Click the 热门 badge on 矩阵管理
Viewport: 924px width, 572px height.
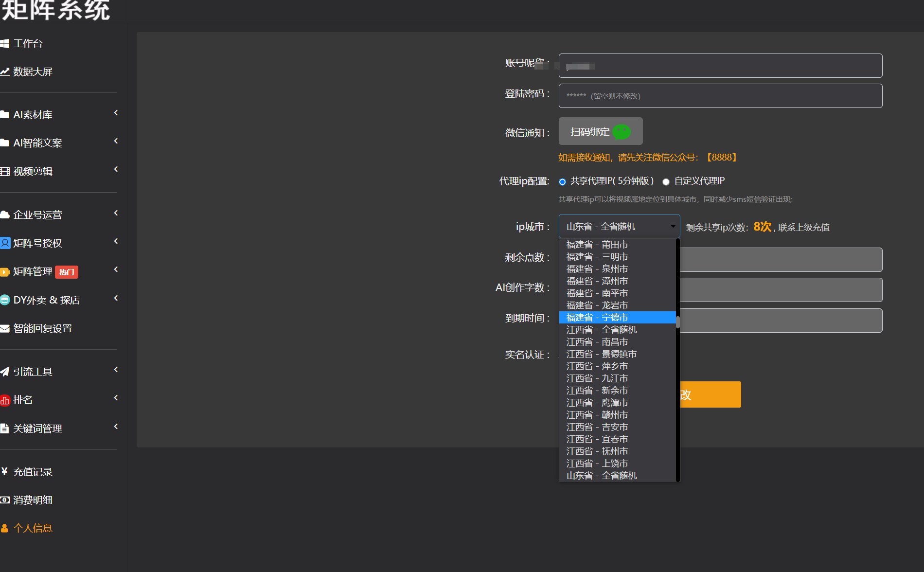pyautogui.click(x=67, y=272)
